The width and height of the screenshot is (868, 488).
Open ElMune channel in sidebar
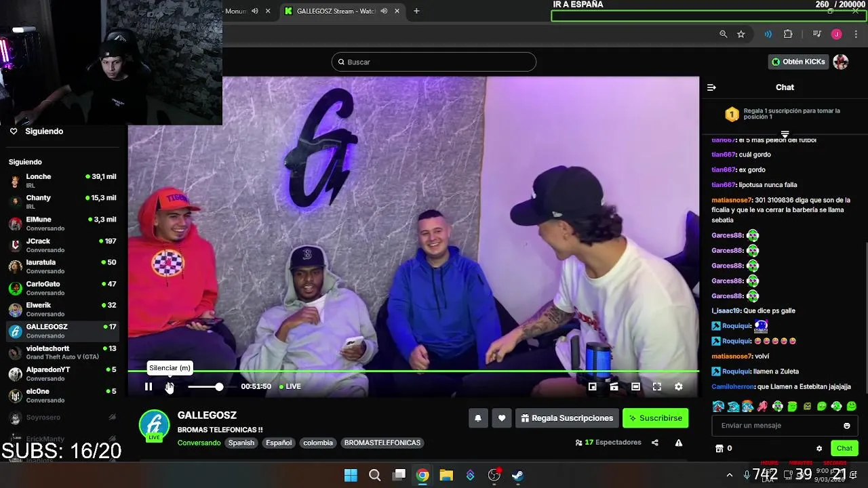click(x=64, y=224)
